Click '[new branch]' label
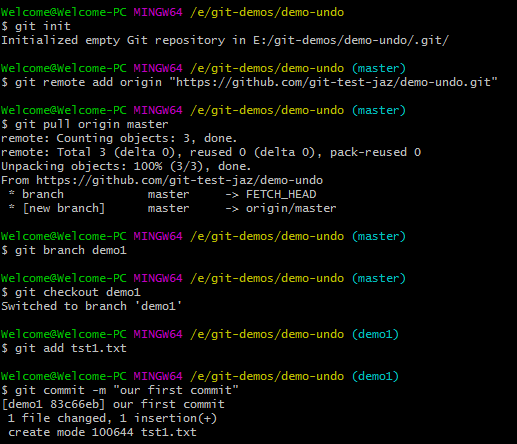Image resolution: width=517 pixels, height=444 pixels. pyautogui.click(x=64, y=208)
